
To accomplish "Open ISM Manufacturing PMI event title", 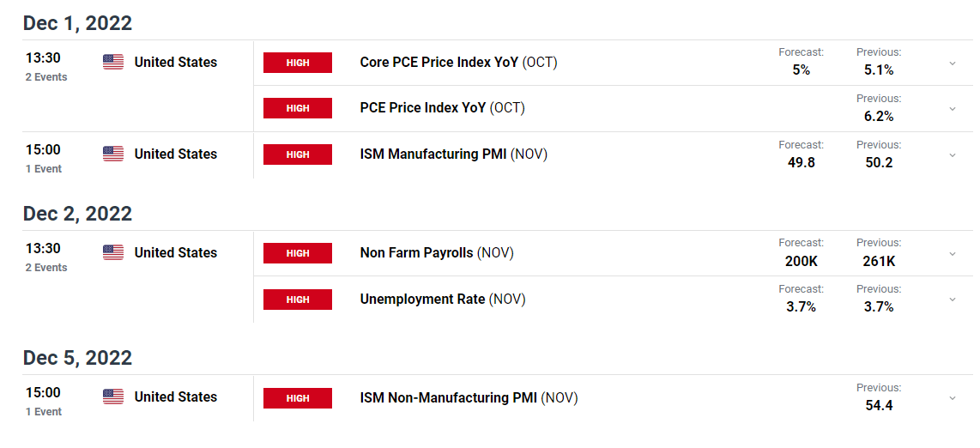I will [433, 154].
